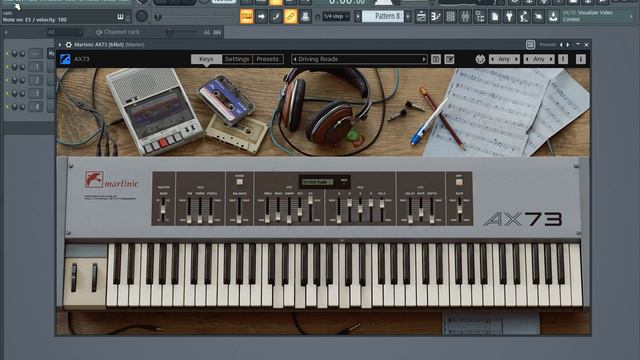Viewport: 640px width, 360px height.
Task: Select next wrapper preset arrow
Action: click(568, 44)
